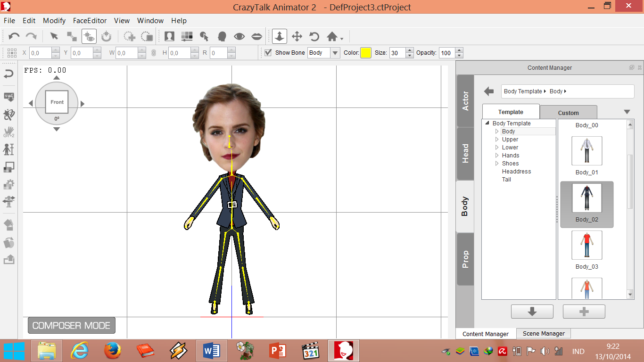Disable the Show Bone checkbox
This screenshot has width=644, height=362.
click(267, 53)
